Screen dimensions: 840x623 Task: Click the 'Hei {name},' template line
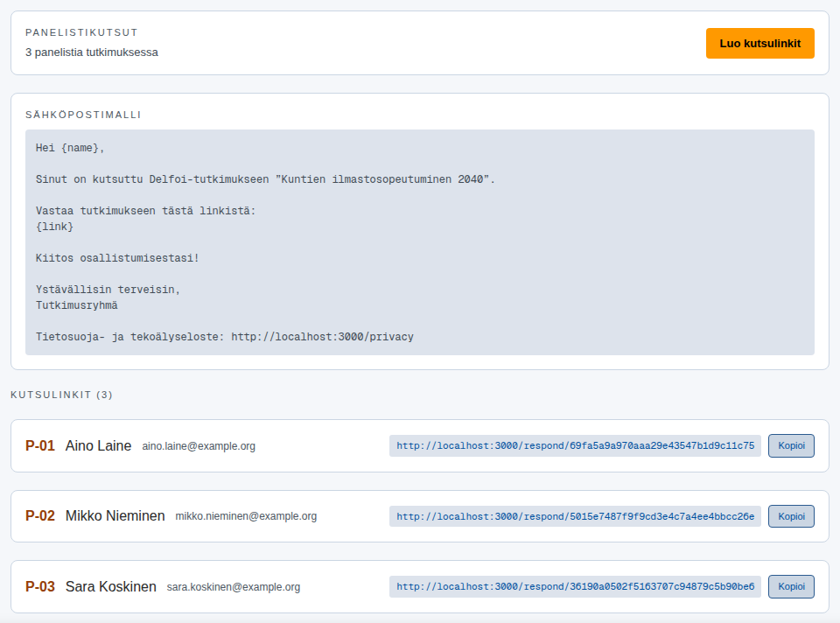pos(70,148)
